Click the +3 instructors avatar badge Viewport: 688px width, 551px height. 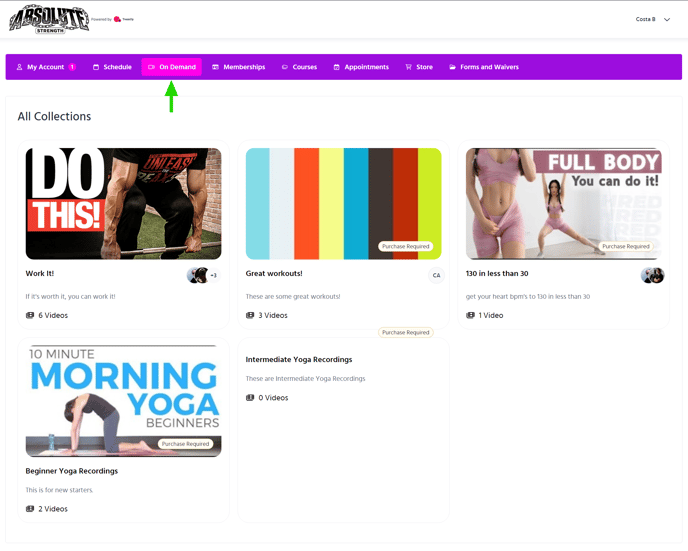pyautogui.click(x=213, y=275)
